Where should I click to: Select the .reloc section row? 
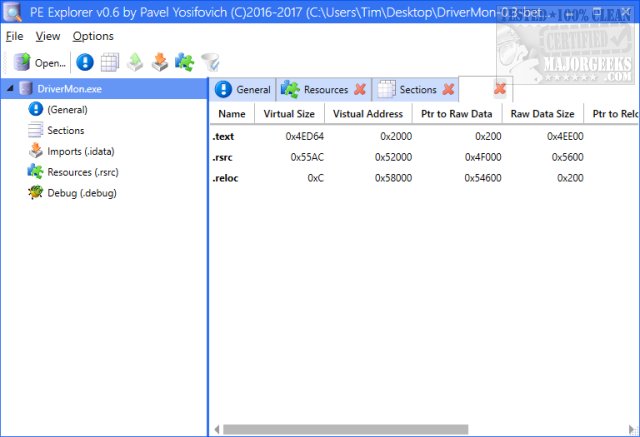[424, 178]
